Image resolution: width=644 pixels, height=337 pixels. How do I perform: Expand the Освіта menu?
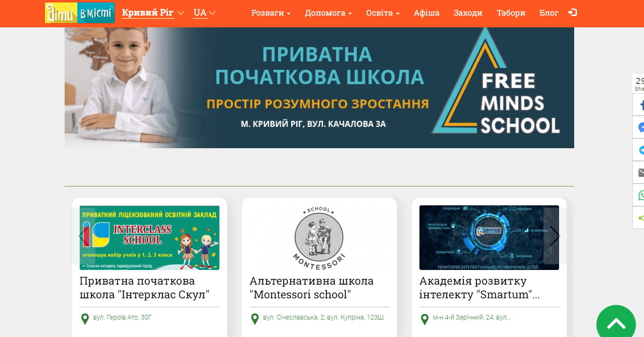tap(383, 13)
